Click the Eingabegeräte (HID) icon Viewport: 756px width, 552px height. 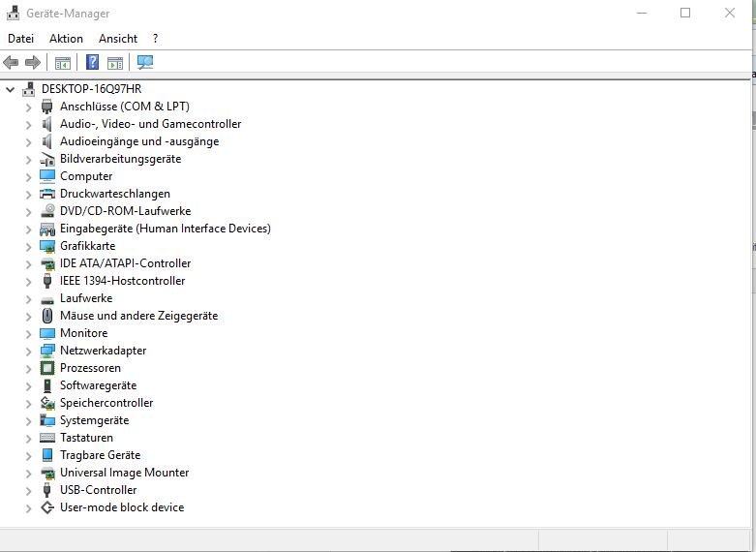click(47, 229)
